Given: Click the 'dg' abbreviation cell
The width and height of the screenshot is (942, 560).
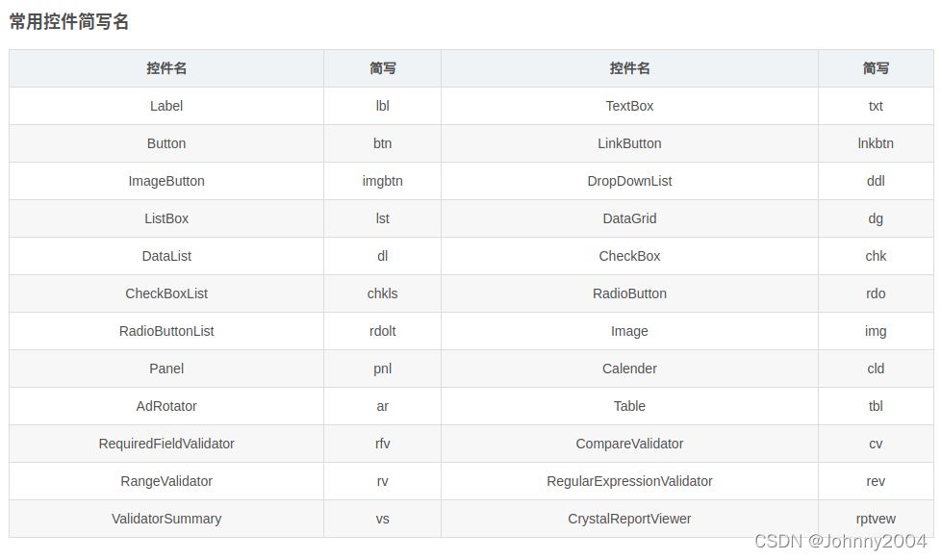Looking at the screenshot, I should pyautogui.click(x=876, y=218).
